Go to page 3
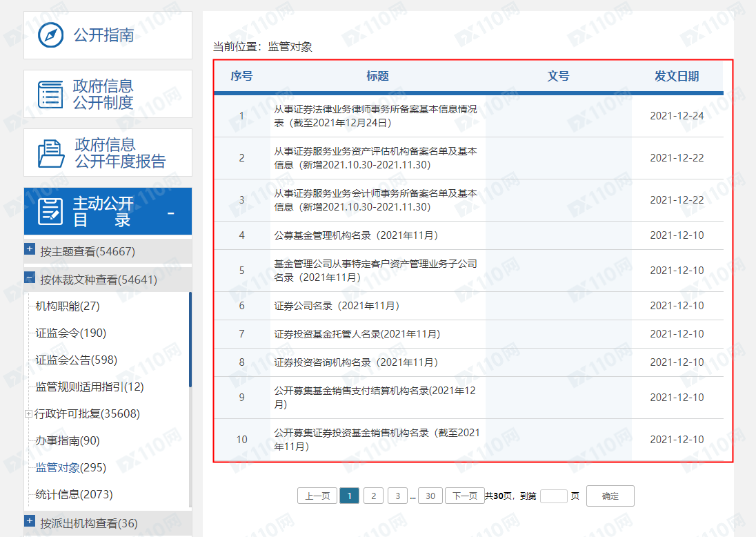The width and height of the screenshot is (756, 537). [x=398, y=496]
